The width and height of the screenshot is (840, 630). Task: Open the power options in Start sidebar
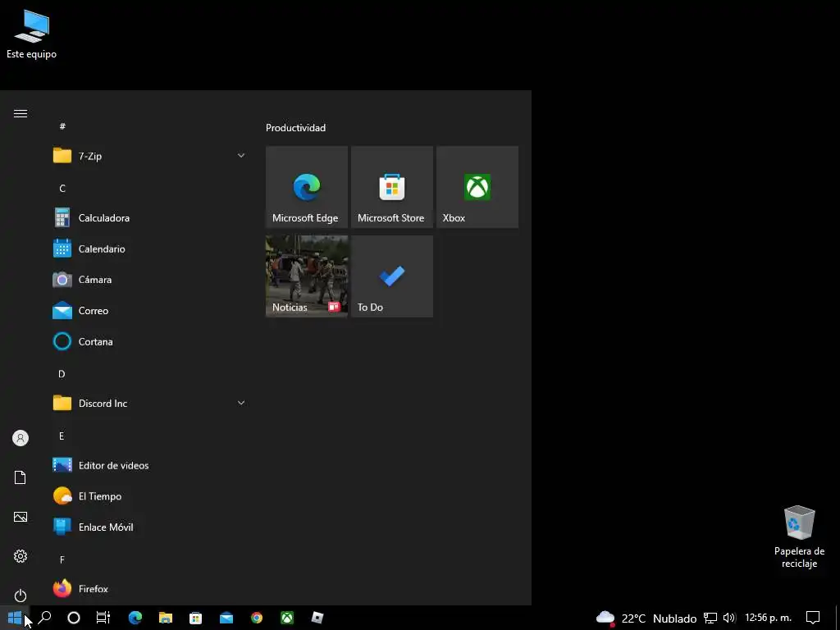tap(21, 596)
